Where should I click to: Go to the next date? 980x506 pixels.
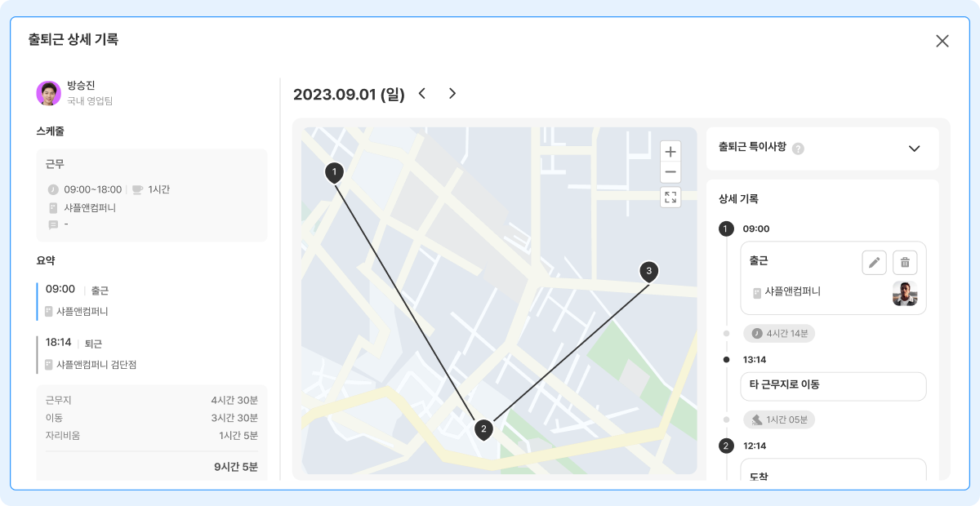point(452,94)
